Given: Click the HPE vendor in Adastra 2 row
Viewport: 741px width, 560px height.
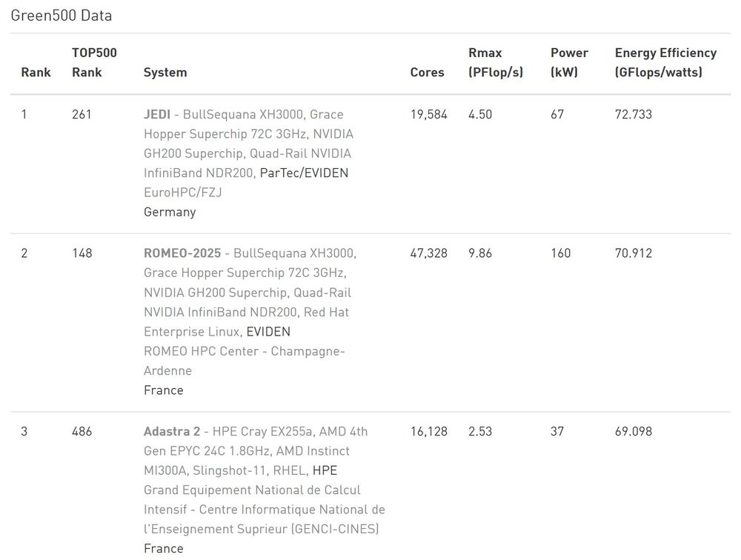Looking at the screenshot, I should (325, 470).
